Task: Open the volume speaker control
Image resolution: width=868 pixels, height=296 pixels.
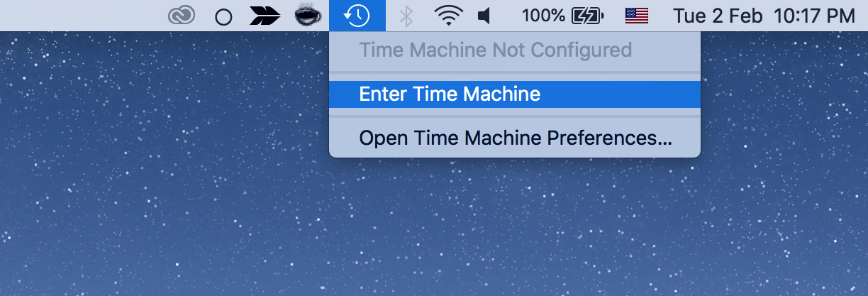Action: click(x=485, y=16)
